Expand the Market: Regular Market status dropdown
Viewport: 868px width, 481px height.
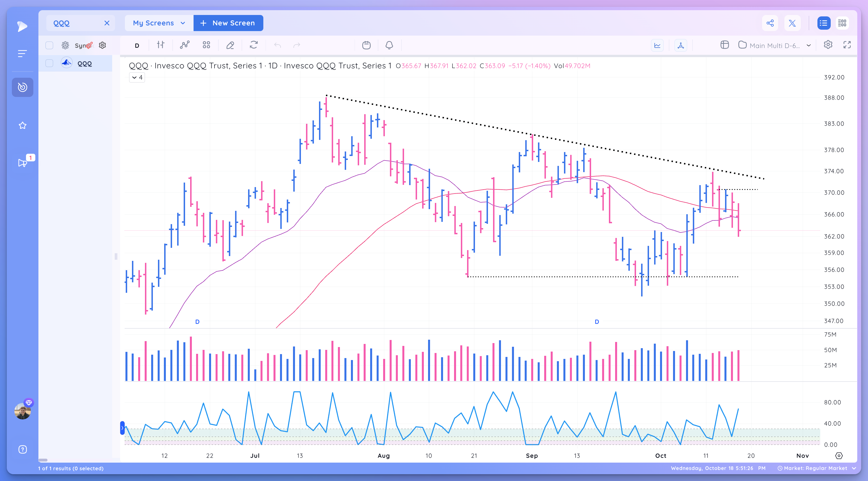(x=817, y=468)
